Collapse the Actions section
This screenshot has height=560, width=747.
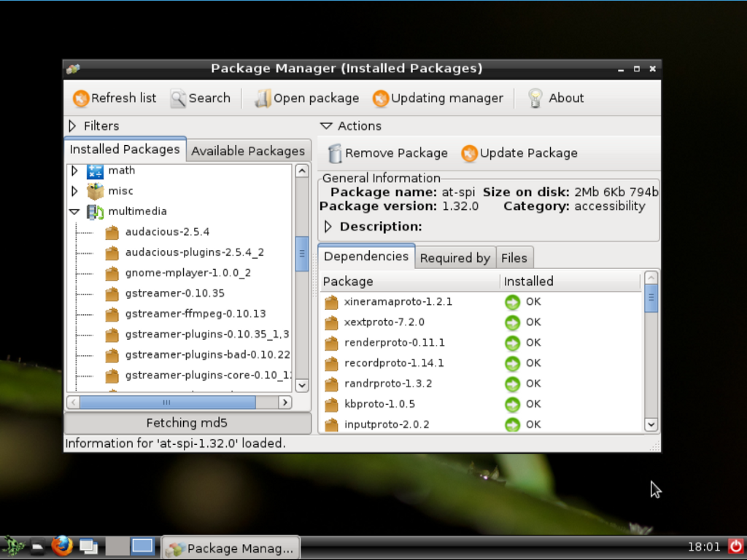click(326, 126)
